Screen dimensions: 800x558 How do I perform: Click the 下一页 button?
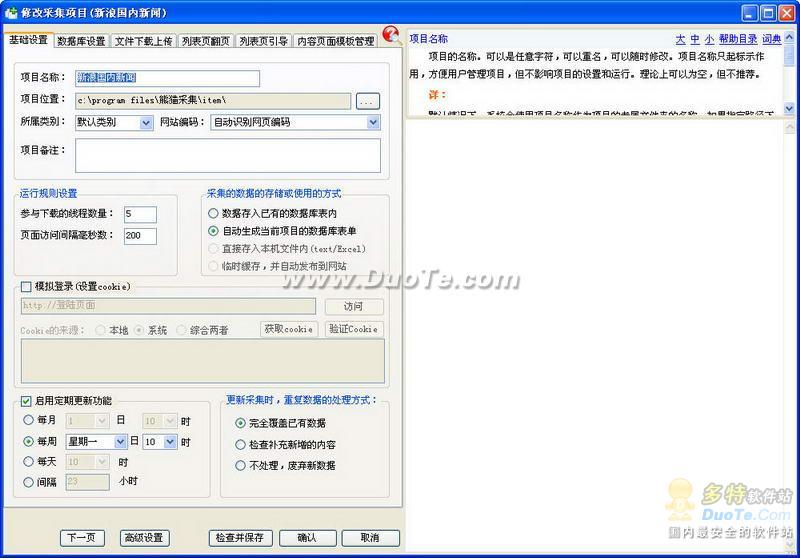pyautogui.click(x=82, y=538)
